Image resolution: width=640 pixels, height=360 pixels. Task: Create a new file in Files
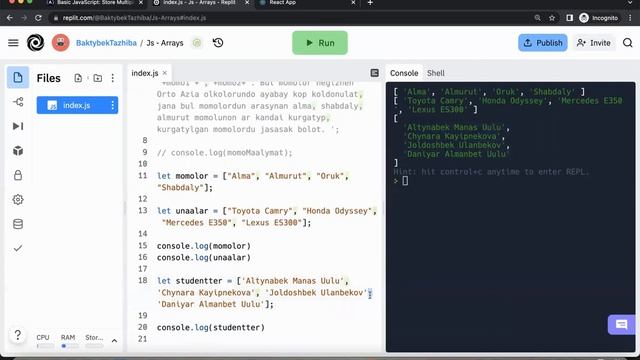[78, 78]
